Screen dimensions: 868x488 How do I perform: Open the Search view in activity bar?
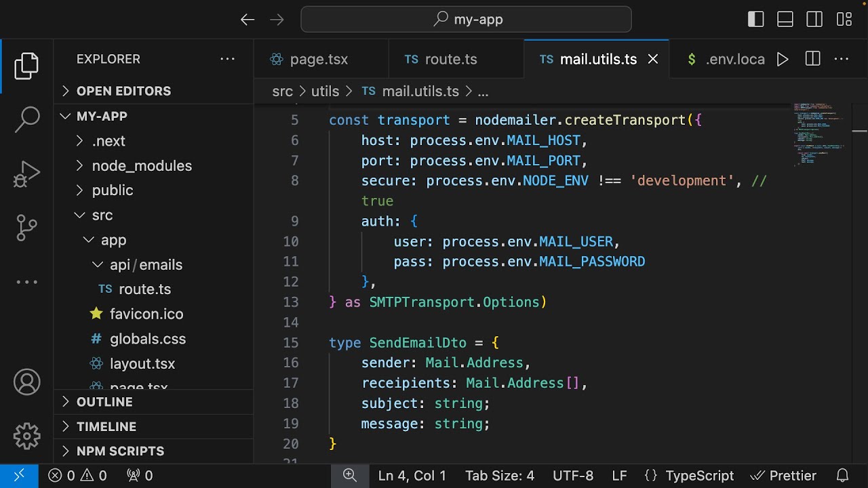click(27, 119)
